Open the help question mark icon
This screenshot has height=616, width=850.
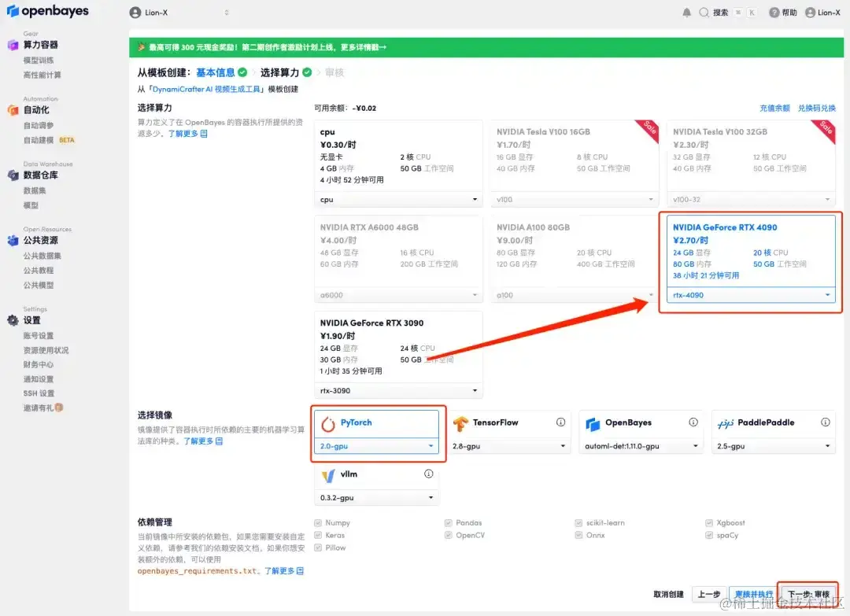774,13
